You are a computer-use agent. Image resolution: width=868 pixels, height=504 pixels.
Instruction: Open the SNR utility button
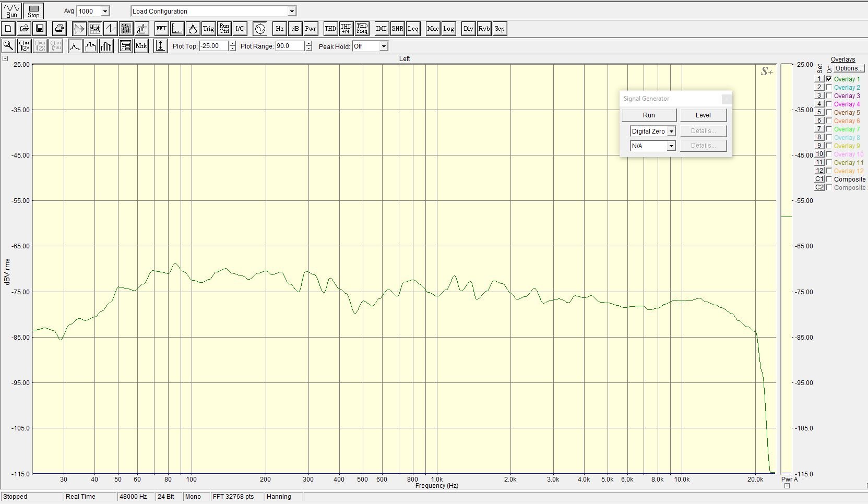[x=397, y=29]
